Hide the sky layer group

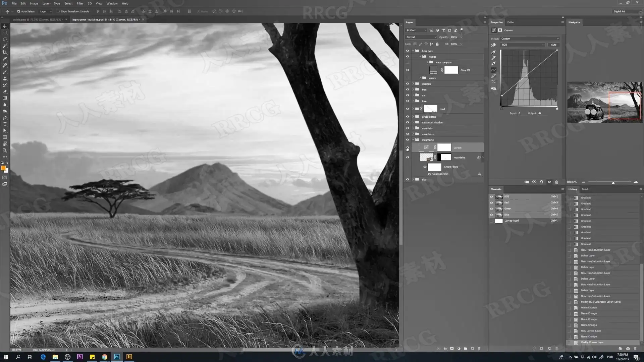[408, 180]
